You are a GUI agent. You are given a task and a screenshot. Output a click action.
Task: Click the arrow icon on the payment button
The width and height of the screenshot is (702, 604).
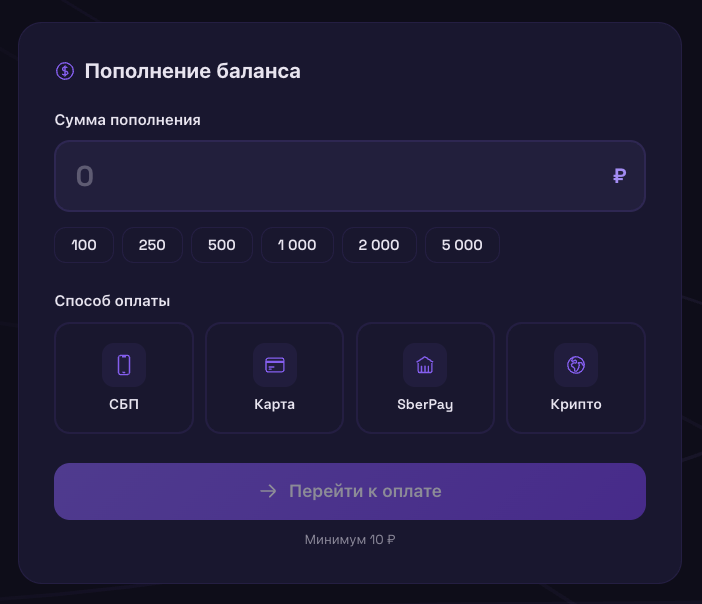click(269, 491)
